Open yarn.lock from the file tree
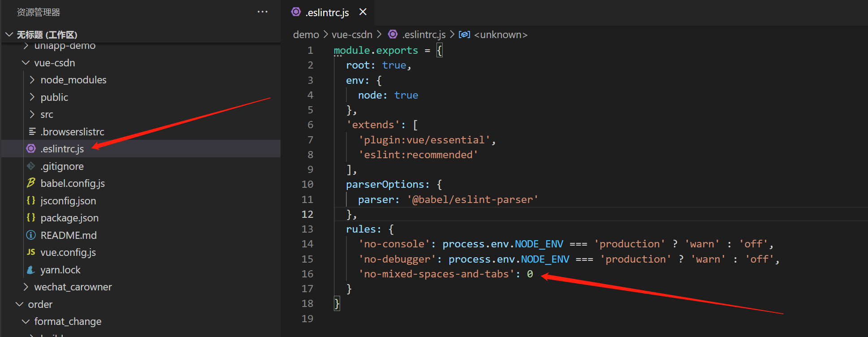868x337 pixels. point(60,270)
